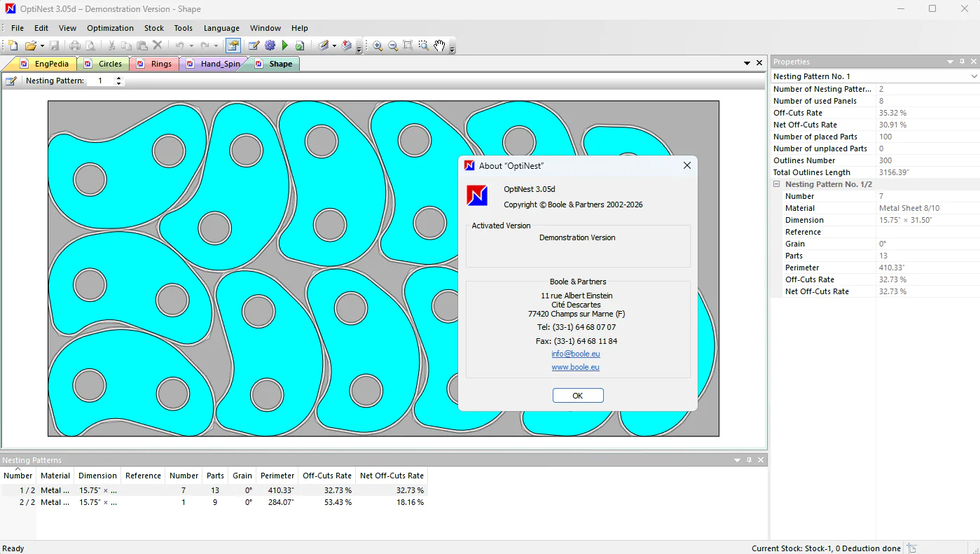Image resolution: width=980 pixels, height=554 pixels.
Task: Toggle auto-hide pin on Properties panel
Action: [962, 62]
